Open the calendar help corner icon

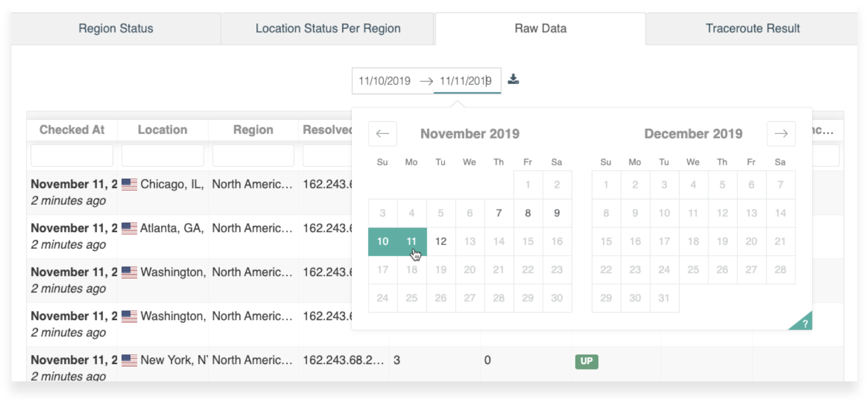tap(805, 323)
